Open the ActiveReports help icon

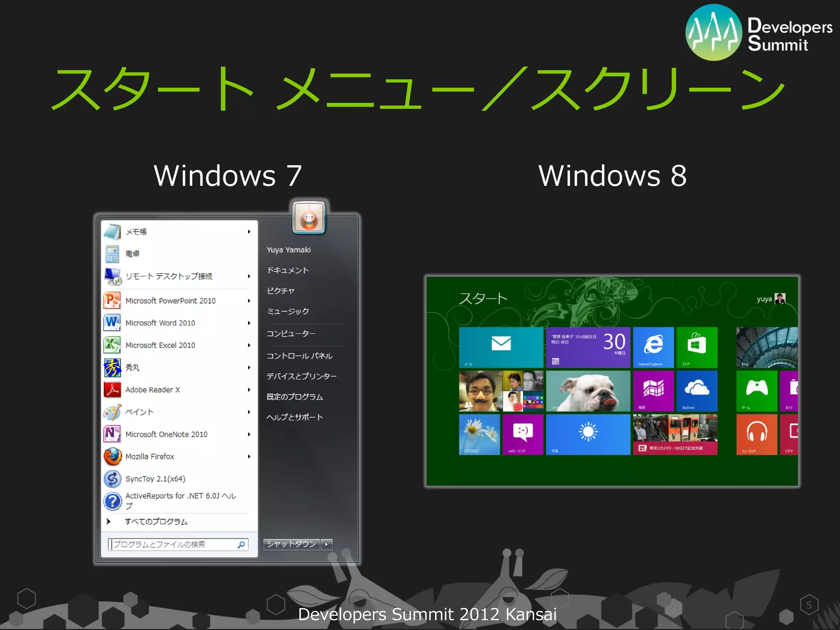coord(112,501)
